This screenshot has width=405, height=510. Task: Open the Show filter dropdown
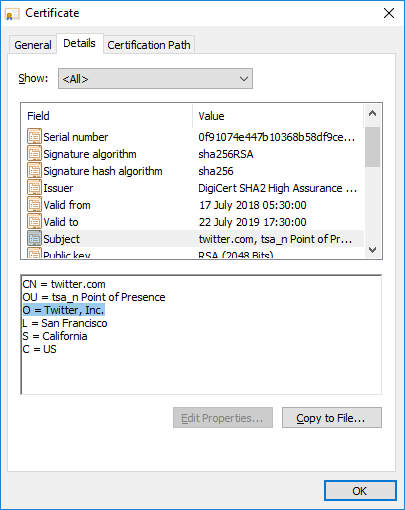coord(155,79)
